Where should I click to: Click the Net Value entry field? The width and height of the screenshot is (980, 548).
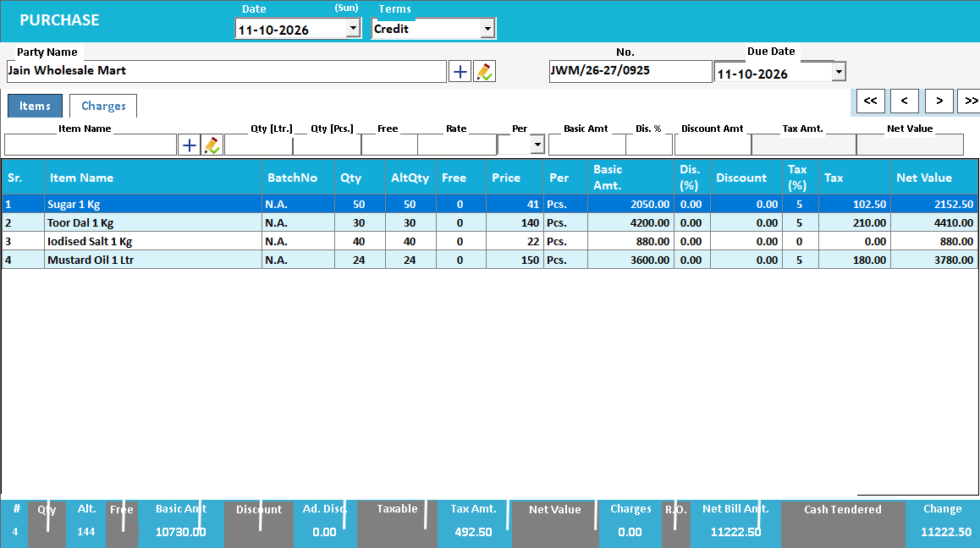pyautogui.click(x=910, y=145)
